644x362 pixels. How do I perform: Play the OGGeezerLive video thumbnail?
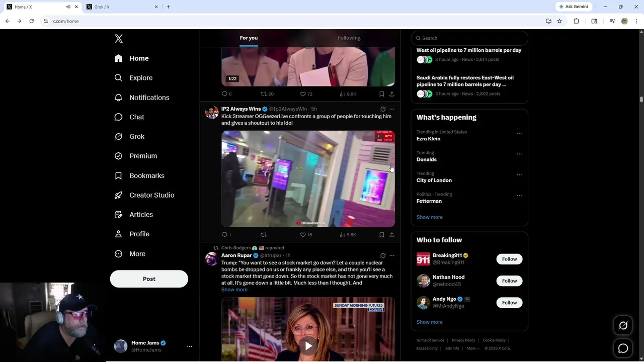(308, 179)
